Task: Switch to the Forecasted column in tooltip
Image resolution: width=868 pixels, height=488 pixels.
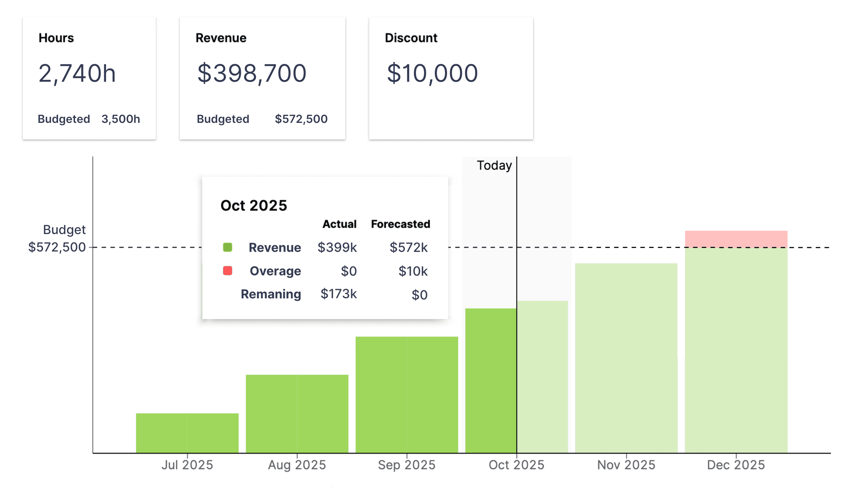Action: coord(401,224)
